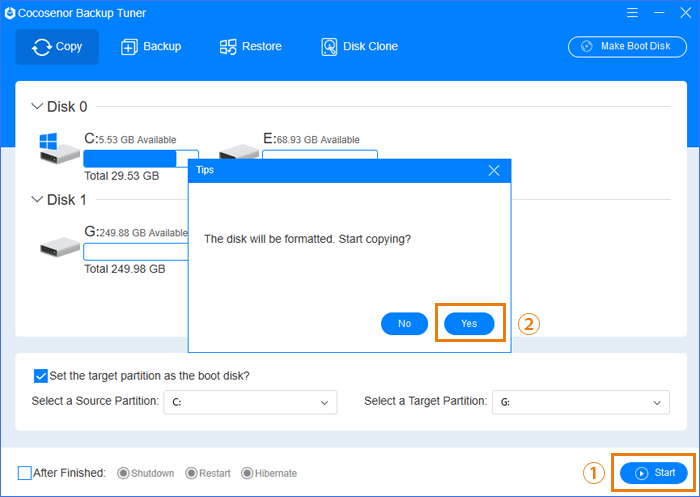Click the 'C:5.53 GB Available' label
The width and height of the screenshot is (700, 497).
coord(130,139)
